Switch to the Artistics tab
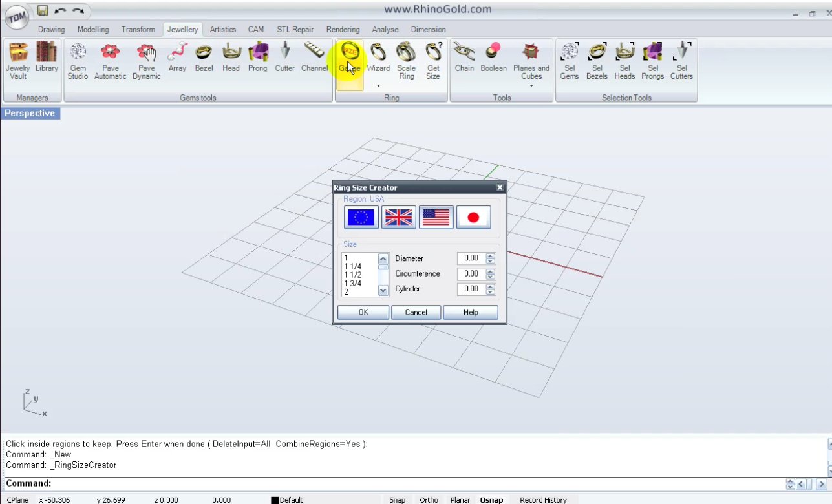 (223, 29)
